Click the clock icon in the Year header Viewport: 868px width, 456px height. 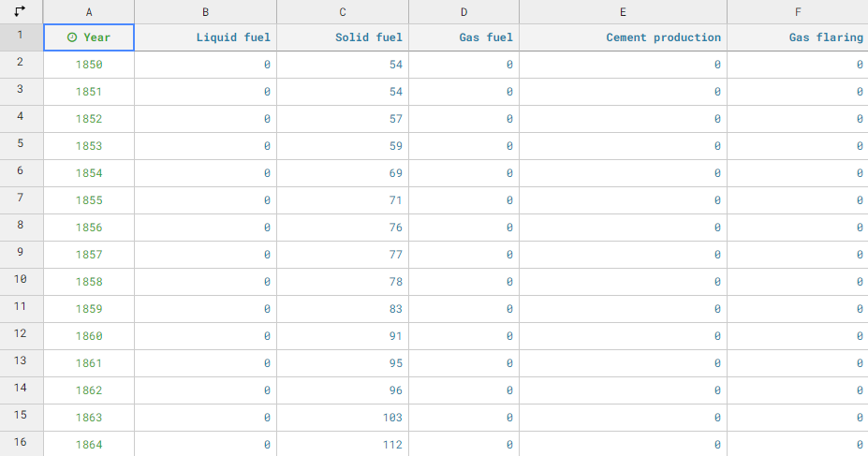(72, 37)
